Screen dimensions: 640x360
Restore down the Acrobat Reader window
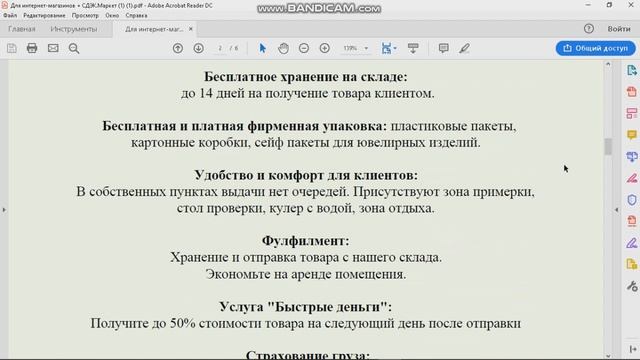point(609,5)
